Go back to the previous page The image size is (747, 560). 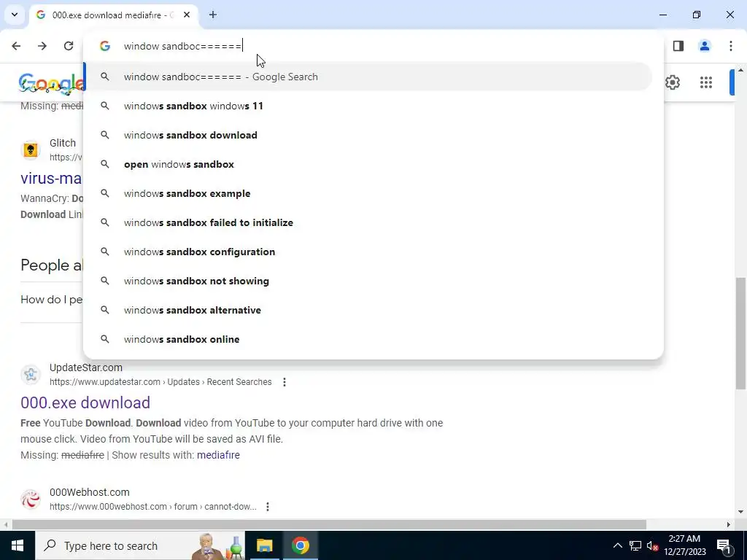click(16, 46)
